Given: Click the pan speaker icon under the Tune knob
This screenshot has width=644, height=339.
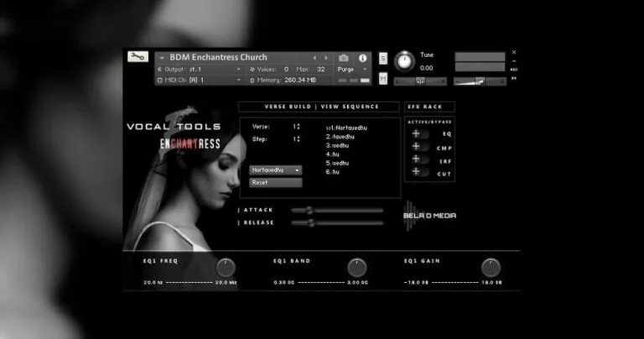Looking at the screenshot, I should [420, 81].
